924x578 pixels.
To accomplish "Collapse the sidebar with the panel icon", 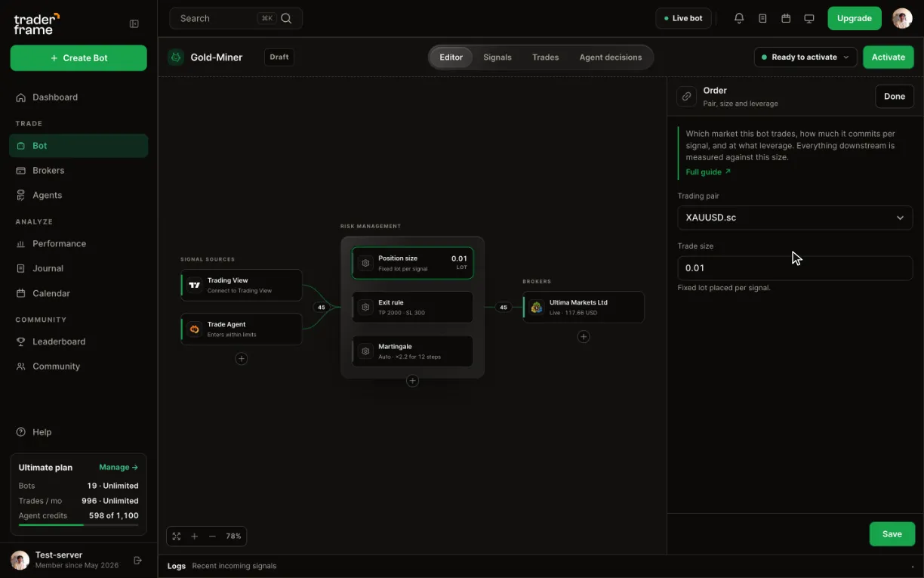I will click(134, 24).
